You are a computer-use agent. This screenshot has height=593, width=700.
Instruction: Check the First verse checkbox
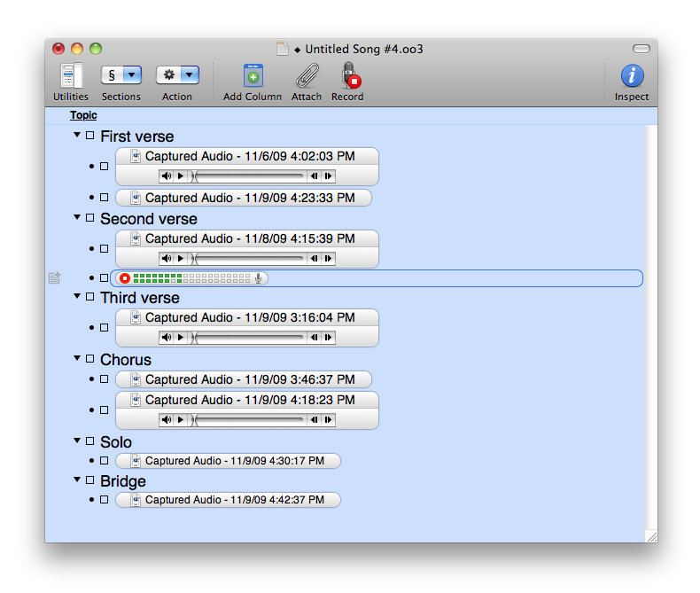tap(90, 136)
